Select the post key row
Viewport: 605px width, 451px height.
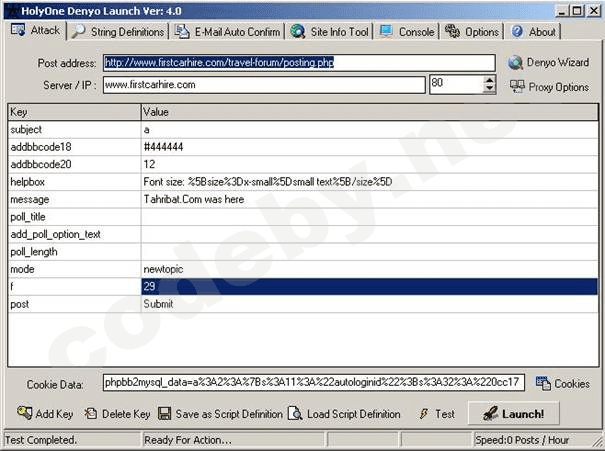pos(74,304)
